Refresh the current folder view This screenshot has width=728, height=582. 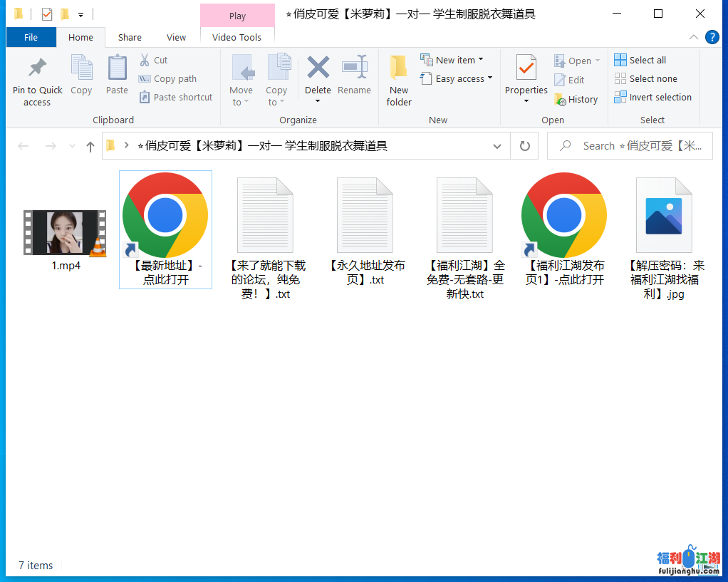[525, 146]
